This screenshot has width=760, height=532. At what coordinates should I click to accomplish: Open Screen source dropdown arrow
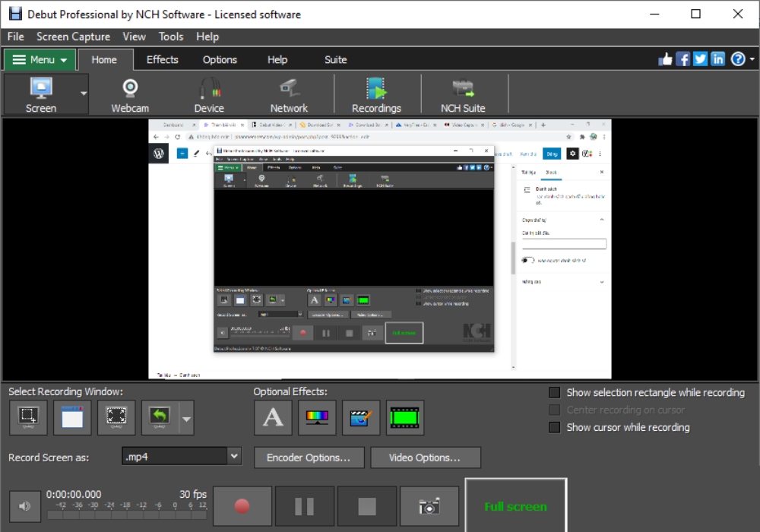tap(84, 94)
